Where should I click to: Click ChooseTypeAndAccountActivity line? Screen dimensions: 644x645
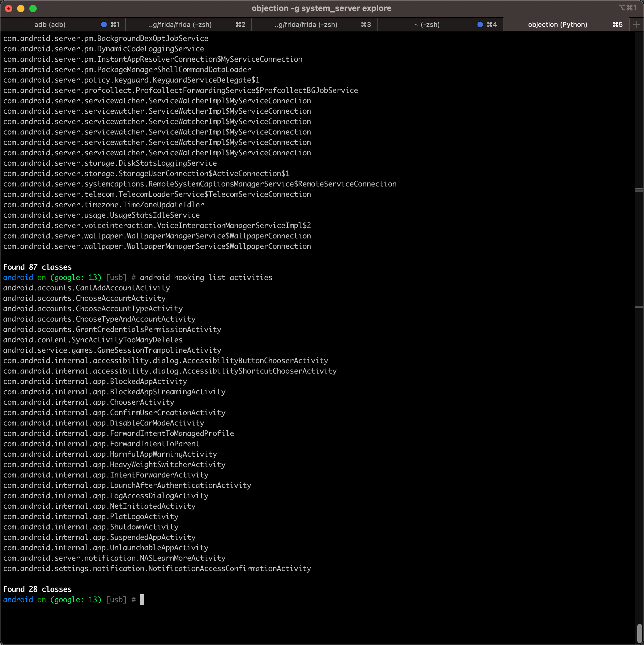tap(99, 319)
